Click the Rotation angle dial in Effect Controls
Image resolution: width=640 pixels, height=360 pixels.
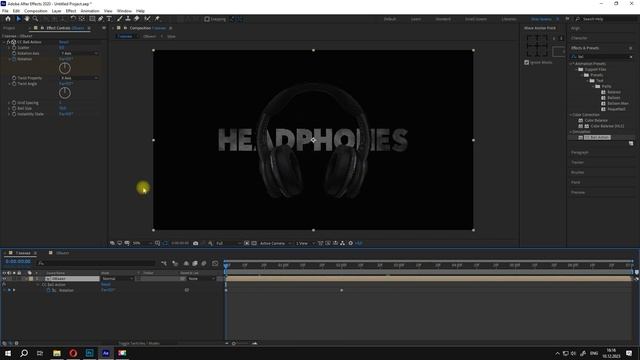pos(64,68)
